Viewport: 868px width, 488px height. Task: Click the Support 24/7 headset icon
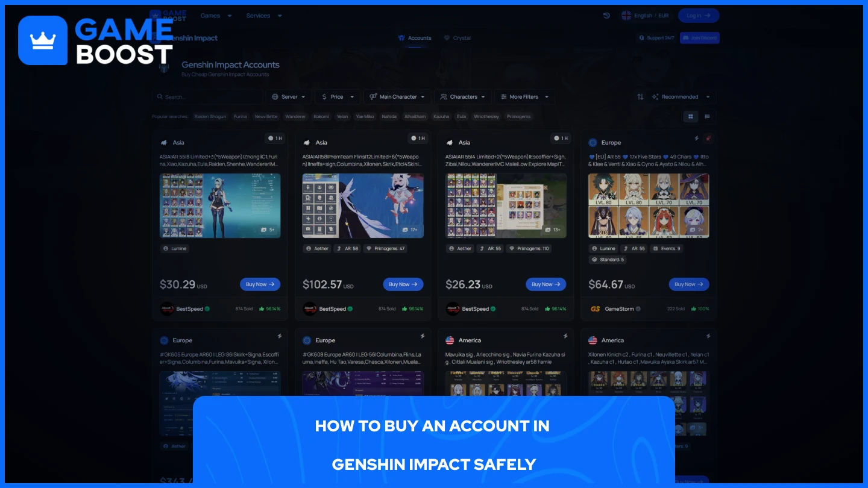point(641,37)
